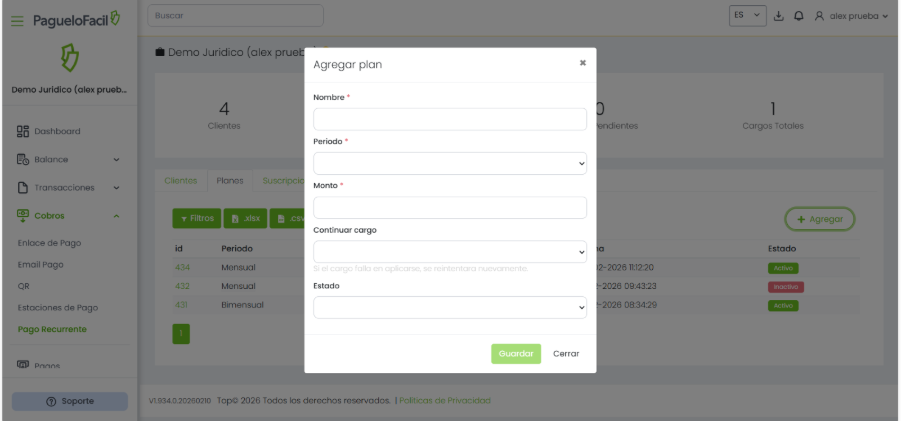The image size is (901, 421).
Task: Click into the Nombre input field
Action: (x=449, y=119)
